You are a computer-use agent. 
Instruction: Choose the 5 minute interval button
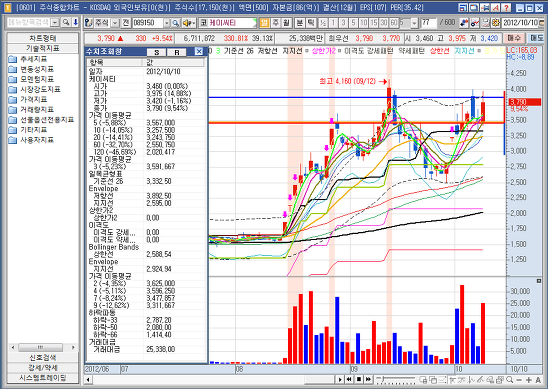tap(353, 23)
